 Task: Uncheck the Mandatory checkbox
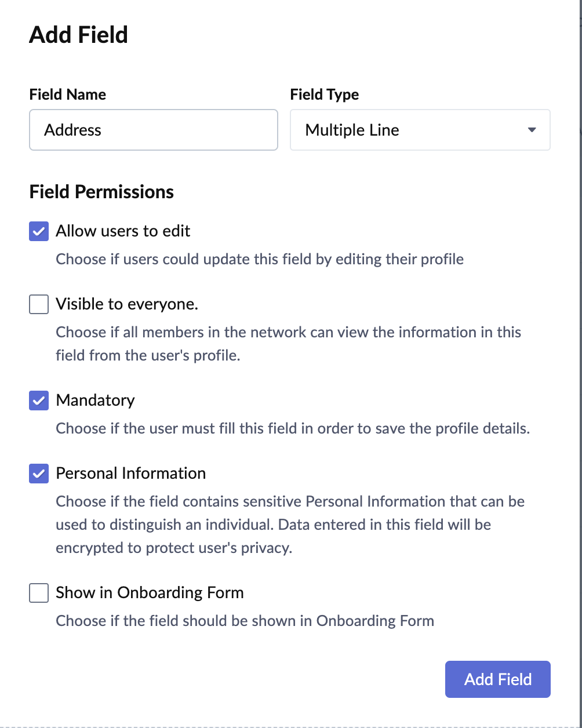pyautogui.click(x=39, y=401)
